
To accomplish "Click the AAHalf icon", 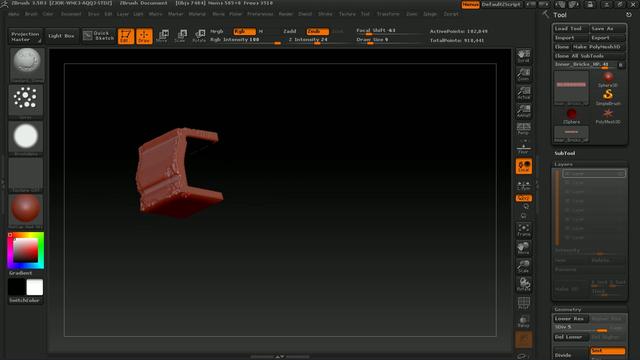I will (x=524, y=111).
